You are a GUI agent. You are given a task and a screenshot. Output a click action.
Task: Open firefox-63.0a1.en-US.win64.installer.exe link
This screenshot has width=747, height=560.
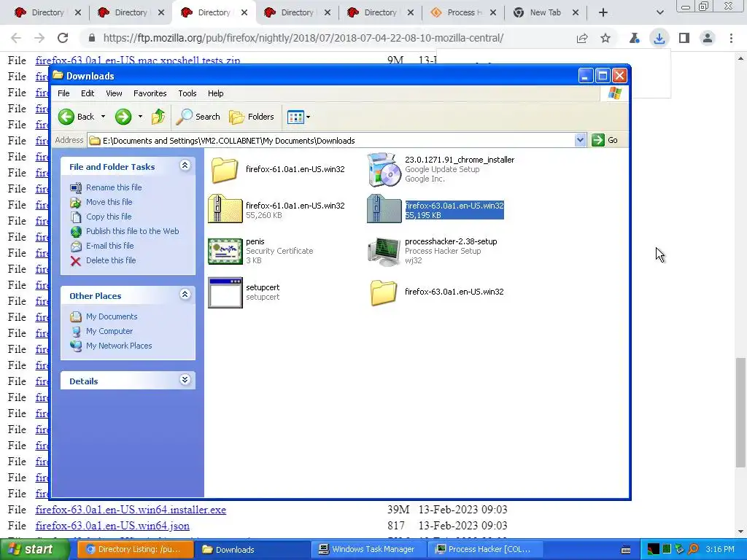click(x=131, y=510)
